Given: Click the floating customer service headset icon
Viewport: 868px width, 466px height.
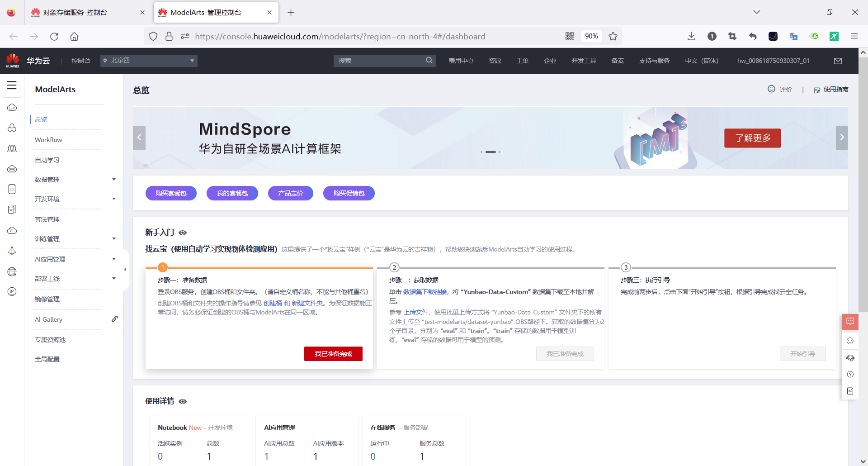Looking at the screenshot, I should click(850, 358).
